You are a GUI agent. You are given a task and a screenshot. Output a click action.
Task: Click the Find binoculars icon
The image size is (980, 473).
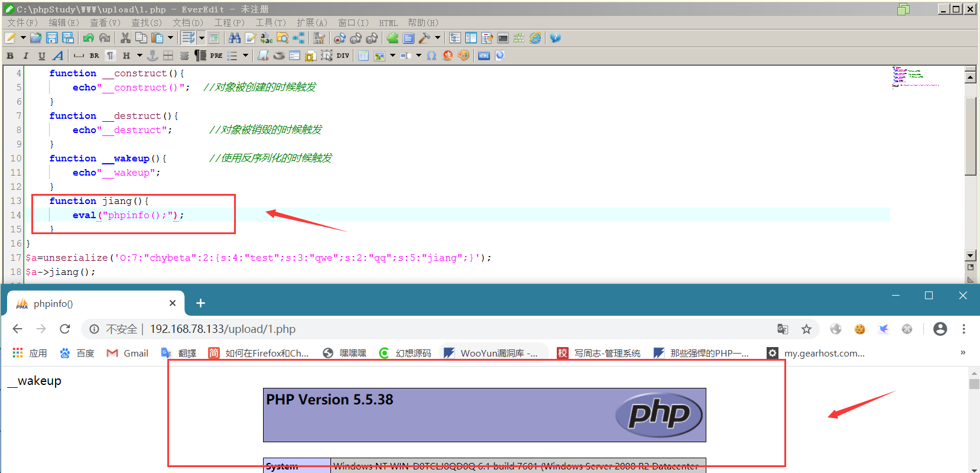[235, 38]
